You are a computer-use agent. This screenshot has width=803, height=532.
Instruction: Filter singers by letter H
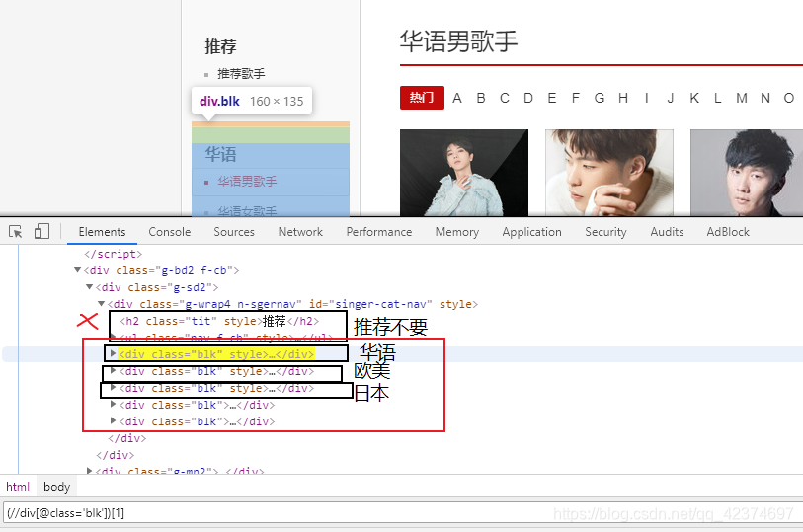(623, 98)
